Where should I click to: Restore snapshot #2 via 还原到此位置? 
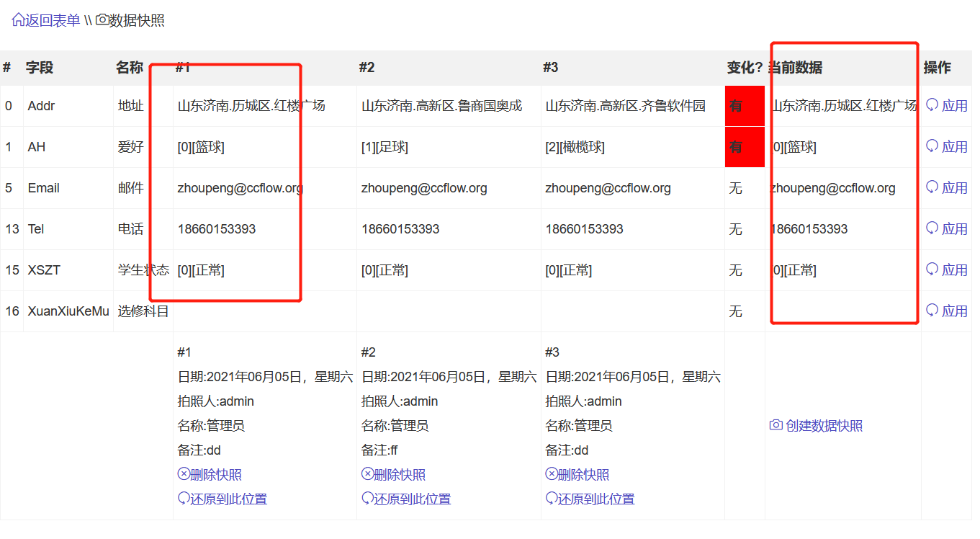[413, 499]
